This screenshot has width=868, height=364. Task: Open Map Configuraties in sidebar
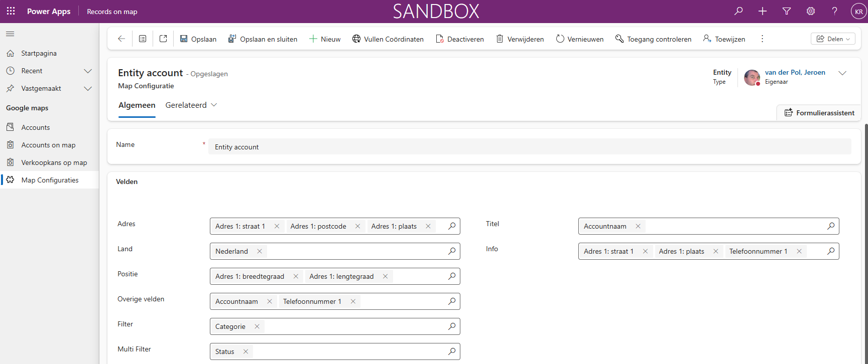pos(49,180)
